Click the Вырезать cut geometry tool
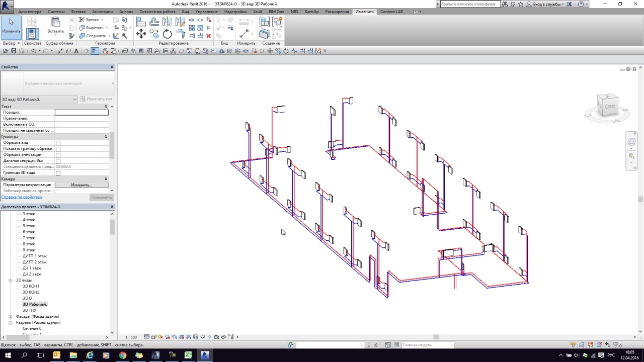The width and height of the screenshot is (644, 362). pyautogui.click(x=92, y=28)
